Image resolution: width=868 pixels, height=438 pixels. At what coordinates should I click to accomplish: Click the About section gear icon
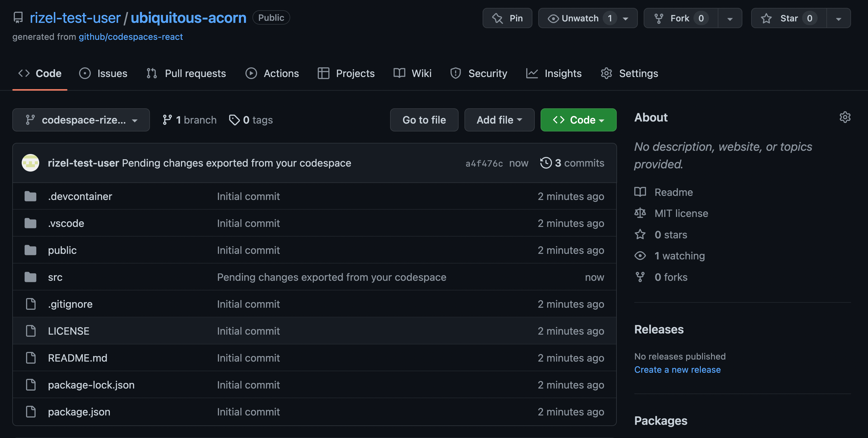point(845,117)
